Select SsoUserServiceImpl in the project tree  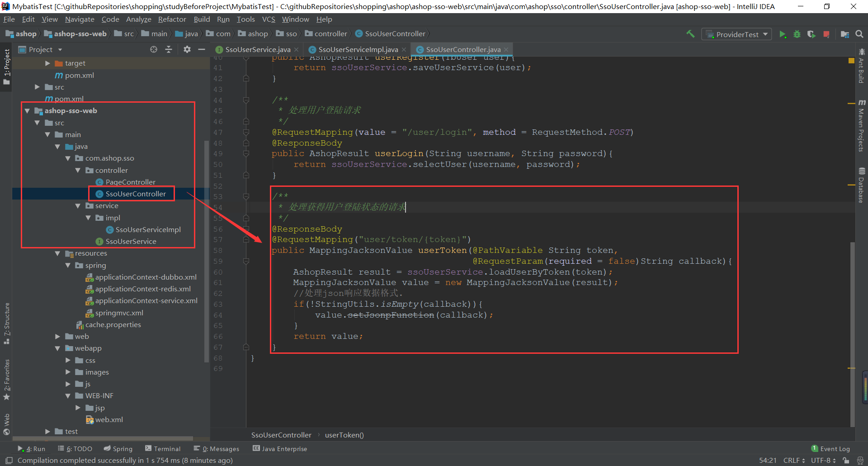point(148,230)
